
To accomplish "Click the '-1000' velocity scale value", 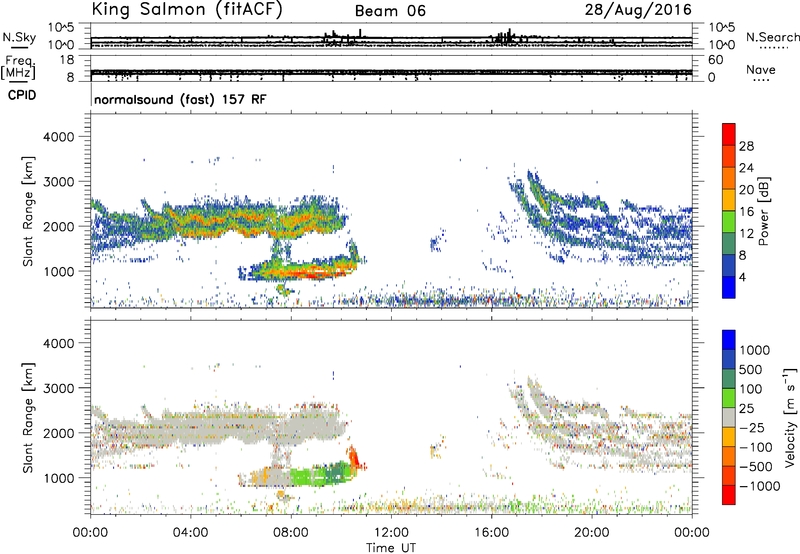I will tap(760, 486).
